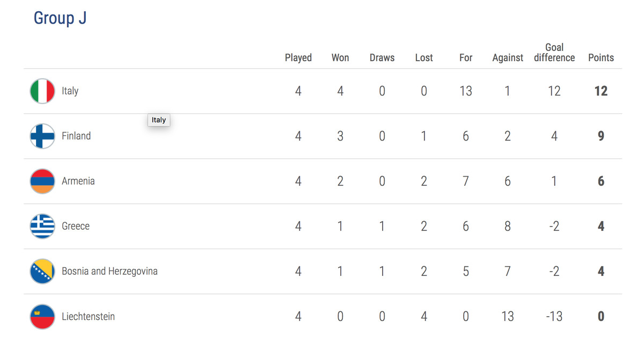Click the Finland flag icon

click(x=42, y=136)
